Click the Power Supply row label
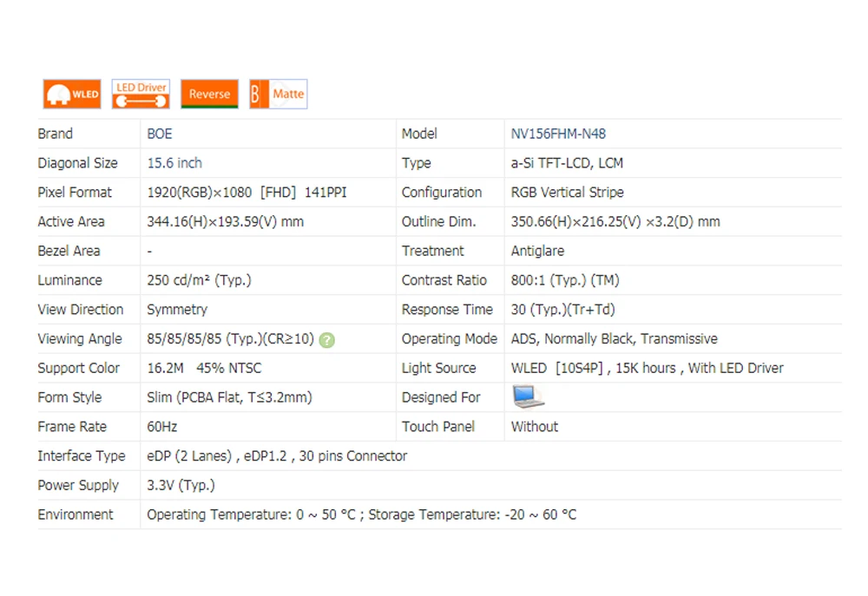 (78, 486)
